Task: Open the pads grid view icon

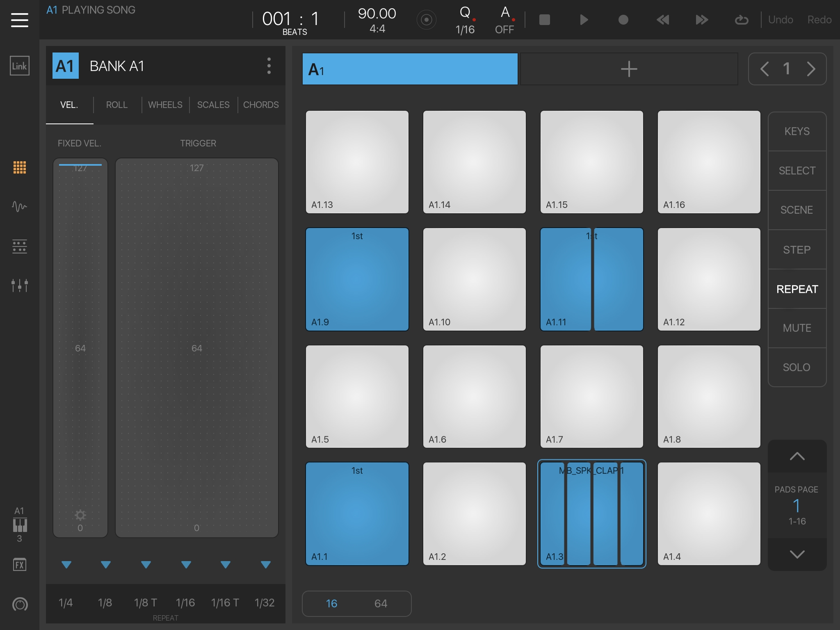Action: pos(20,167)
